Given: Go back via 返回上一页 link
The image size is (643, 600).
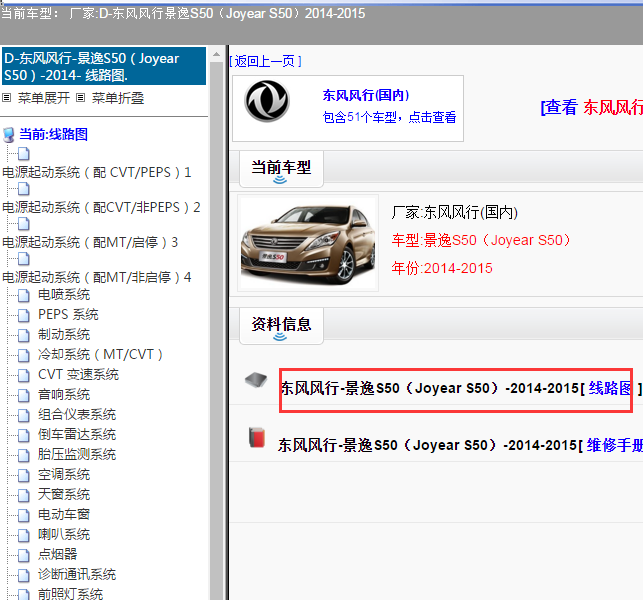Looking at the screenshot, I should tap(265, 62).
